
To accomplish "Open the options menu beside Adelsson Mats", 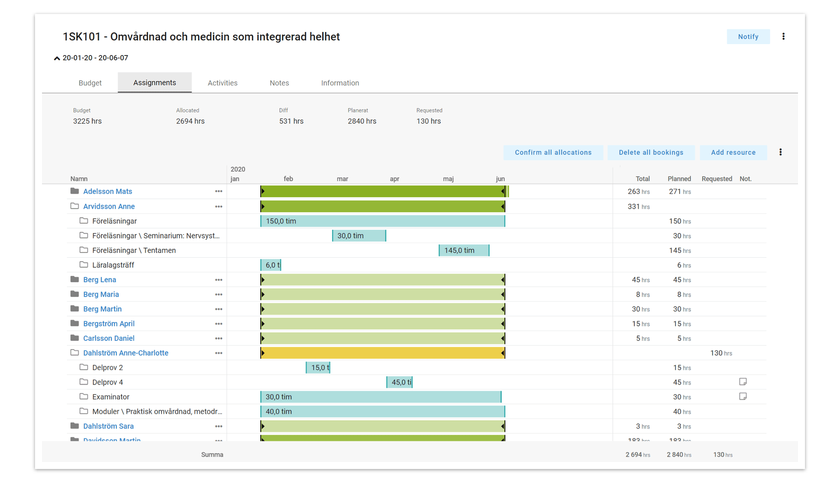I will pyautogui.click(x=219, y=191).
